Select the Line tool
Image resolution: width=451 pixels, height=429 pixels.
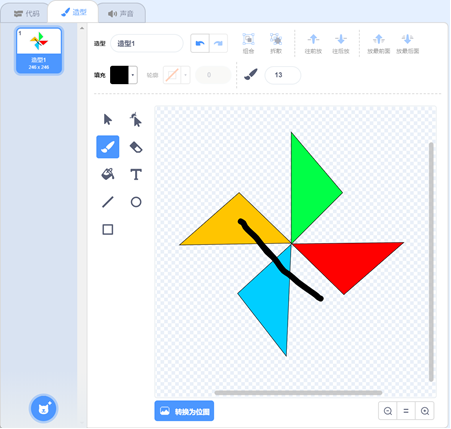pyautogui.click(x=108, y=202)
